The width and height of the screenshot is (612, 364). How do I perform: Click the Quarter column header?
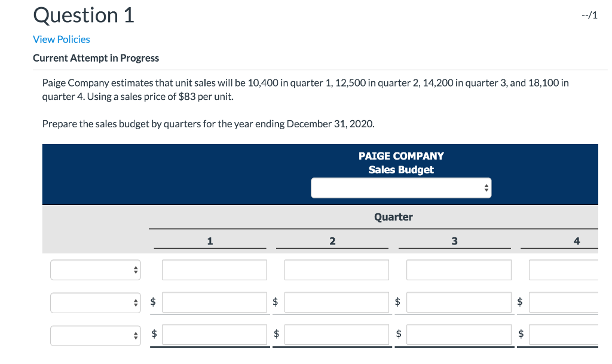tap(393, 217)
